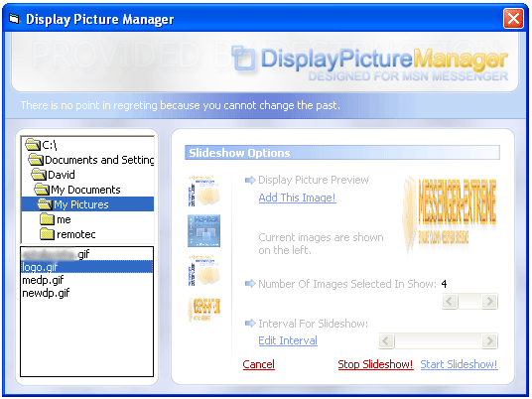Click the 'me' subfolder icon
Viewport: 532px width, 399px height.
click(x=48, y=219)
